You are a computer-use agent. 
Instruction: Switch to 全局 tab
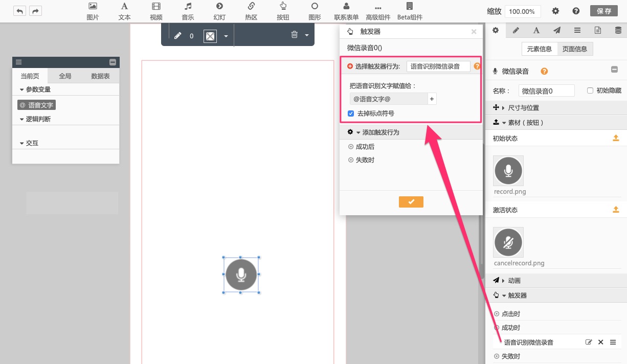coord(65,76)
